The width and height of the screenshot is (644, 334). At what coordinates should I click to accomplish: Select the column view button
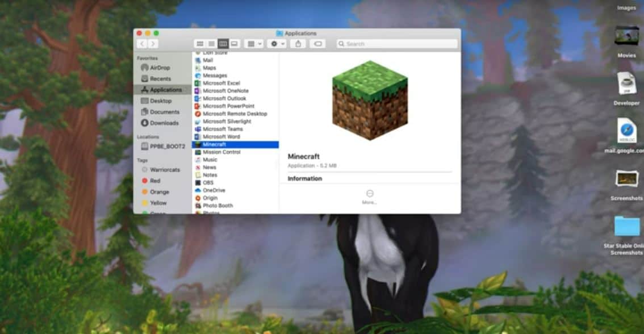[x=223, y=44]
